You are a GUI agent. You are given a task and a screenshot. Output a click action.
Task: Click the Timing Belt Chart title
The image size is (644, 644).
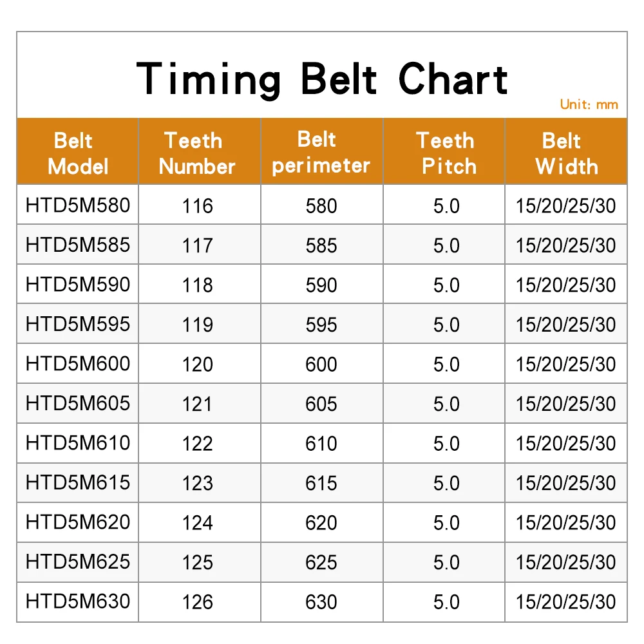coord(322,79)
